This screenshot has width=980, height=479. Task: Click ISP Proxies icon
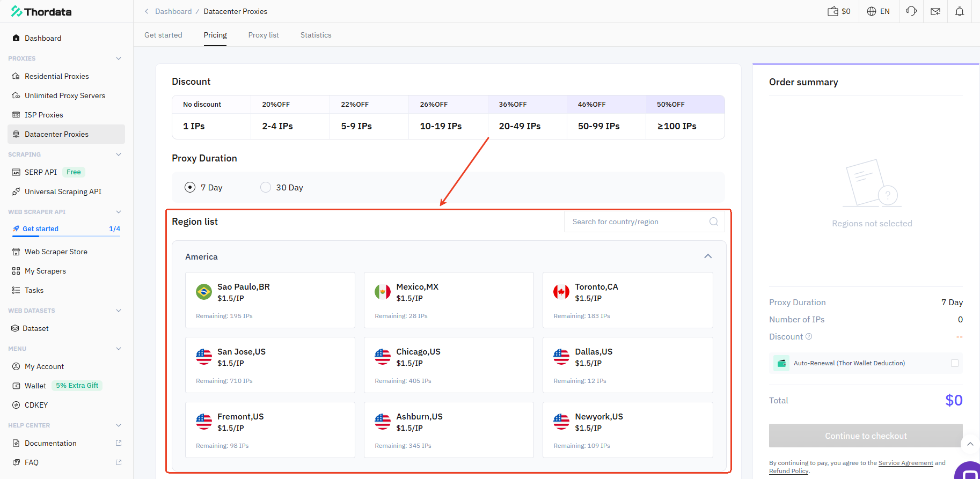point(16,115)
